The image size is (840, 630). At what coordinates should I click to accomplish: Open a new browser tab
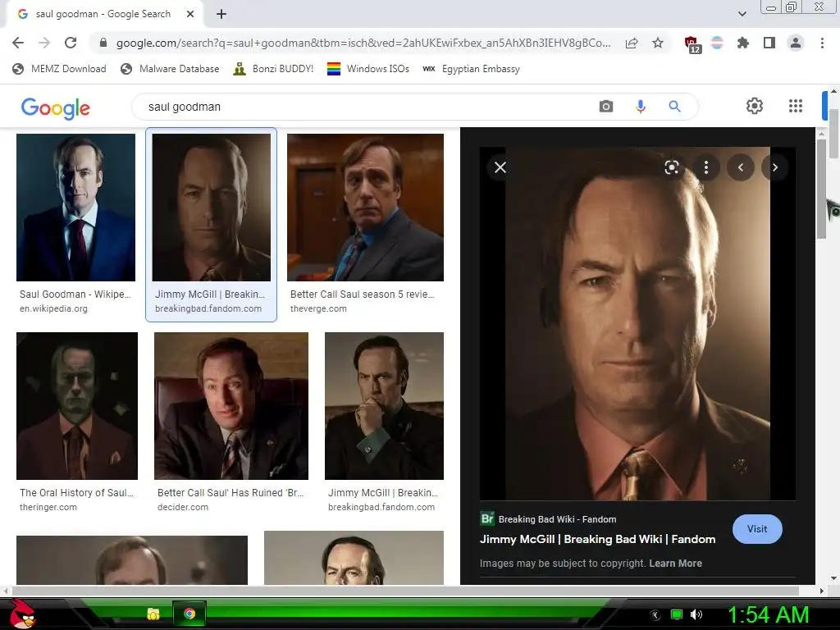221,14
